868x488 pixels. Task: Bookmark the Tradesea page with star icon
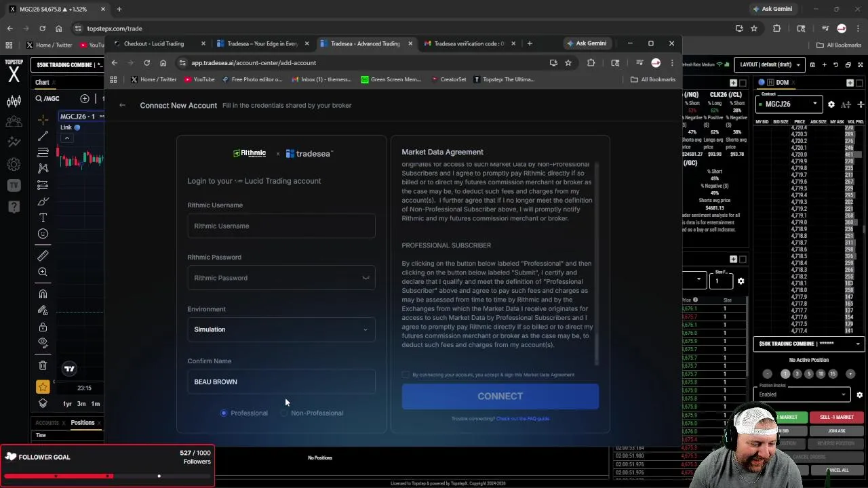pyautogui.click(x=568, y=63)
